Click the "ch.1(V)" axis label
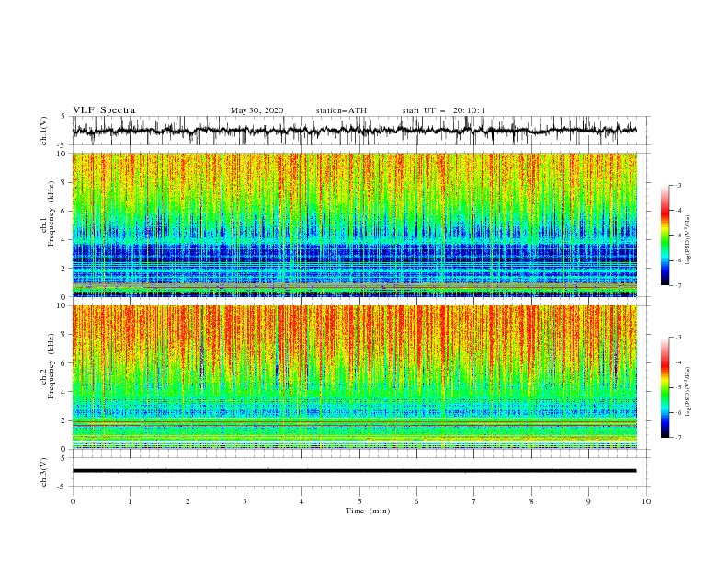Image resolution: width=728 pixels, height=563 pixels. click(x=44, y=131)
